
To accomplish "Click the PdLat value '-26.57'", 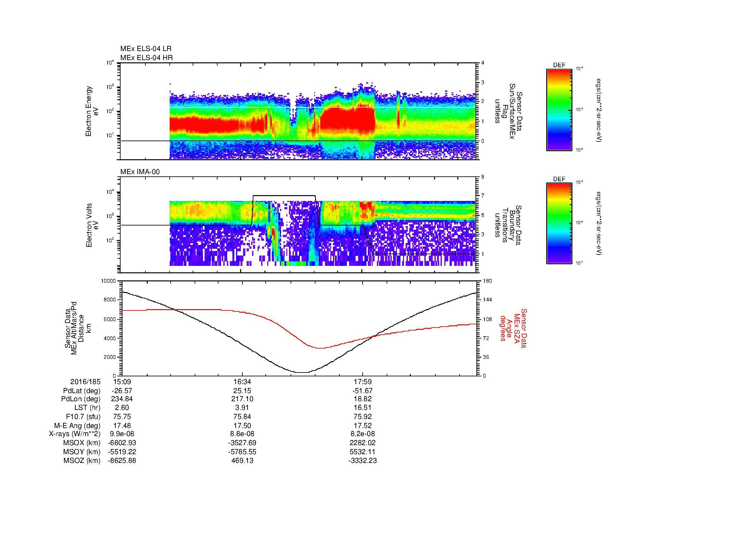I will point(122,391).
